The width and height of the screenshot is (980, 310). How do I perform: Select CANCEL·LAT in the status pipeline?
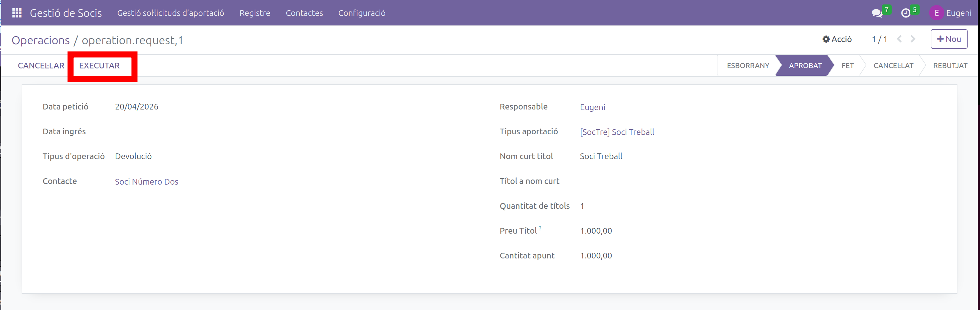[893, 65]
